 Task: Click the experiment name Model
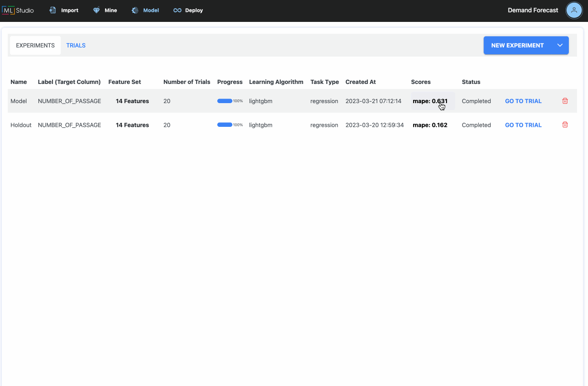click(x=19, y=101)
